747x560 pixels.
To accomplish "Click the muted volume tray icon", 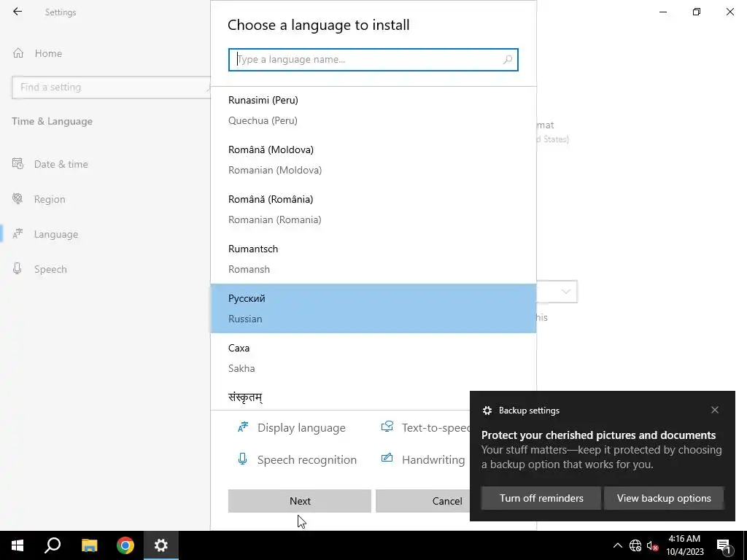I will coord(652,545).
